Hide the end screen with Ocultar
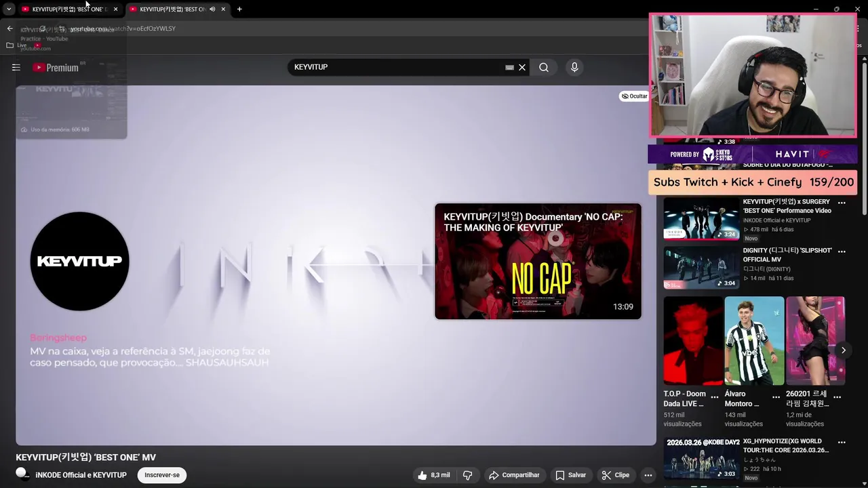Image resolution: width=868 pixels, height=488 pixels. (x=634, y=96)
